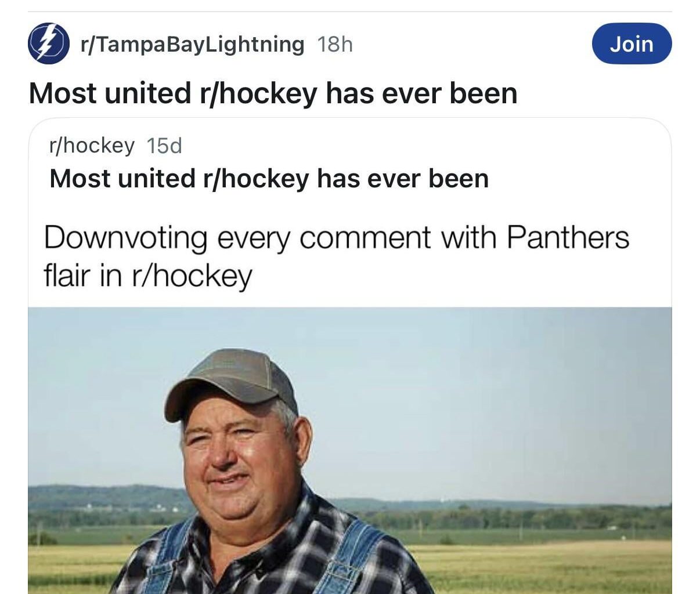This screenshot has height=594, width=700.
Task: Select the post title Most united r/hockey
Action: pyautogui.click(x=273, y=92)
